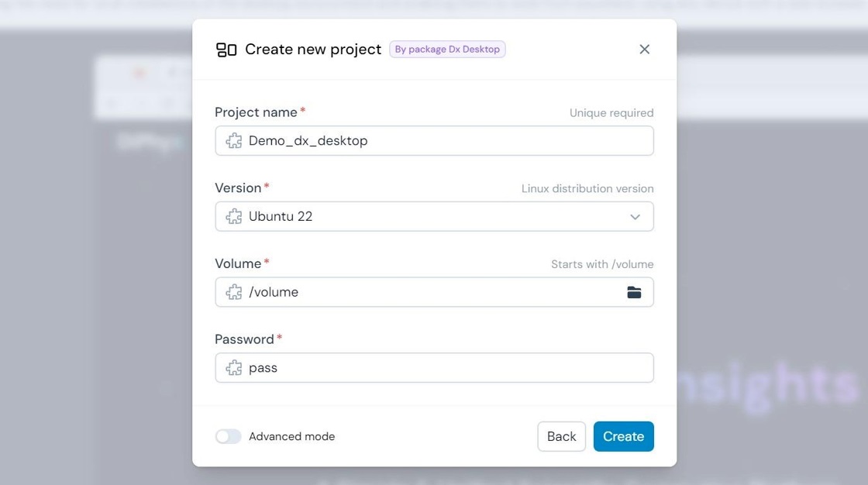
Task: Open folder browser icon in Volume field
Action: point(634,292)
